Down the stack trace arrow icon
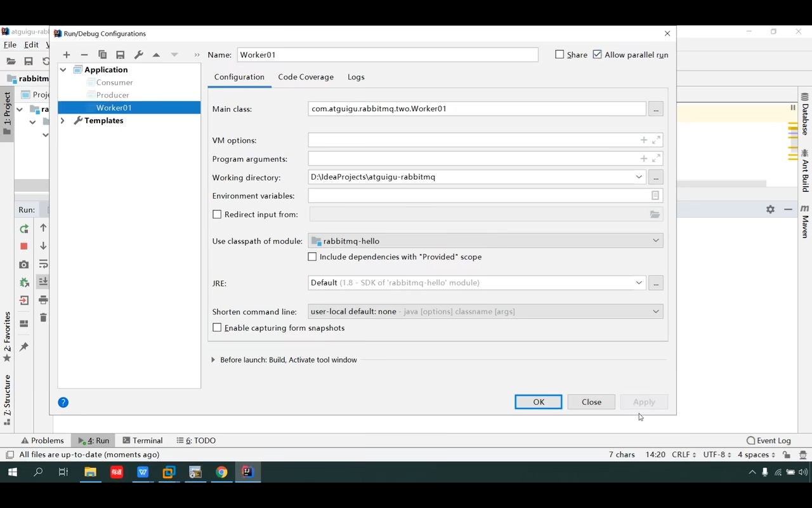 click(43, 246)
